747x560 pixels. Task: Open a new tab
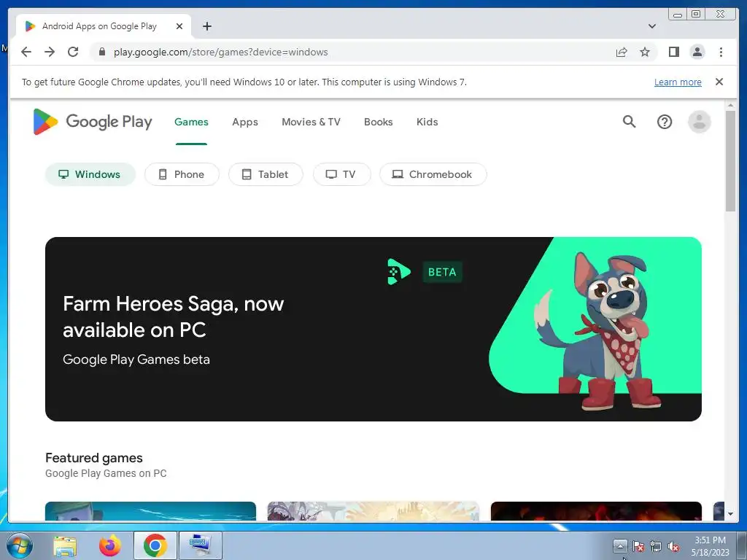pos(206,26)
